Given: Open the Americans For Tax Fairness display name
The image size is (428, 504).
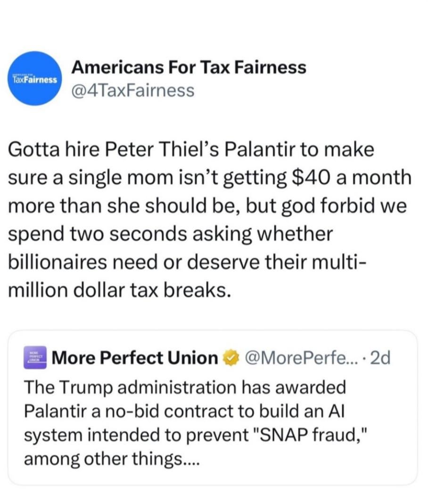Looking at the screenshot, I should [x=189, y=68].
